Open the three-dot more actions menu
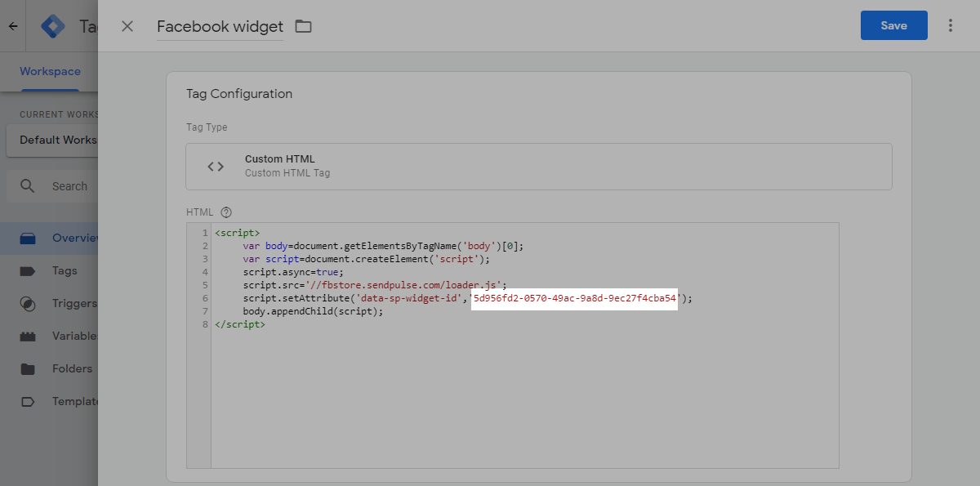This screenshot has width=980, height=486. point(951,25)
